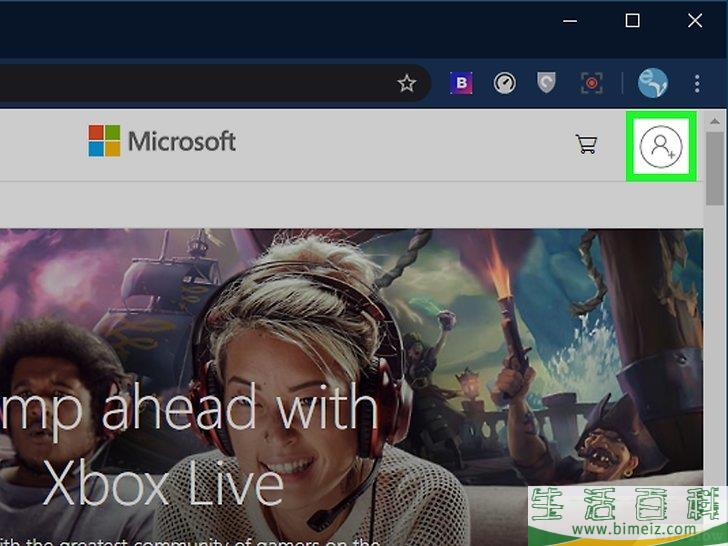
Task: Open the Bootstrap 'B' extension icon
Action: pos(462,83)
